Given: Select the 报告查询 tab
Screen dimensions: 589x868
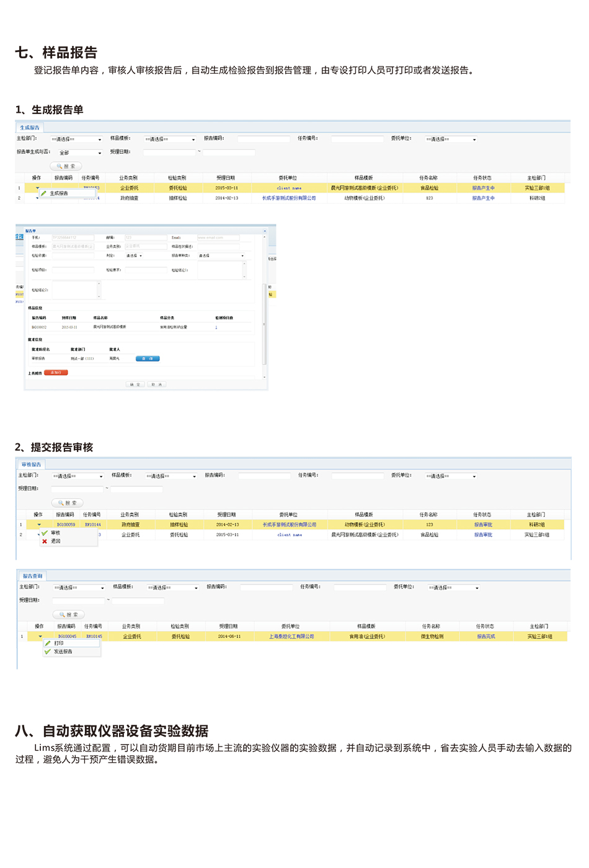Looking at the screenshot, I should tap(32, 576).
